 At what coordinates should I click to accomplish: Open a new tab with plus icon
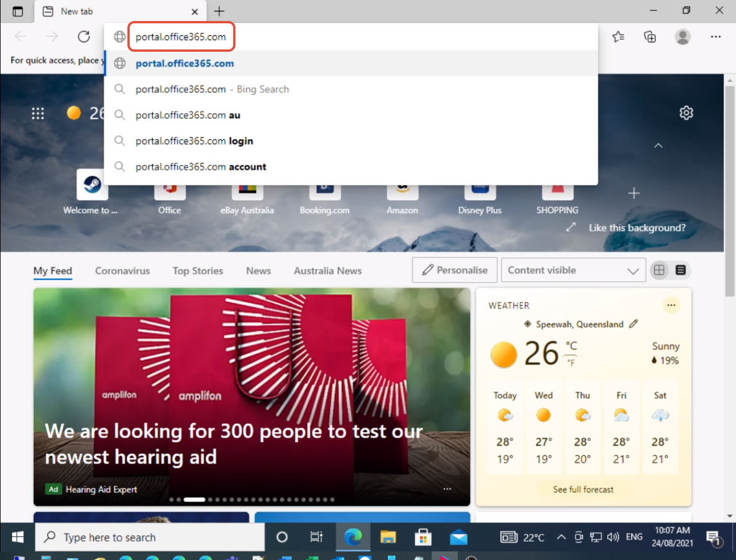click(219, 11)
